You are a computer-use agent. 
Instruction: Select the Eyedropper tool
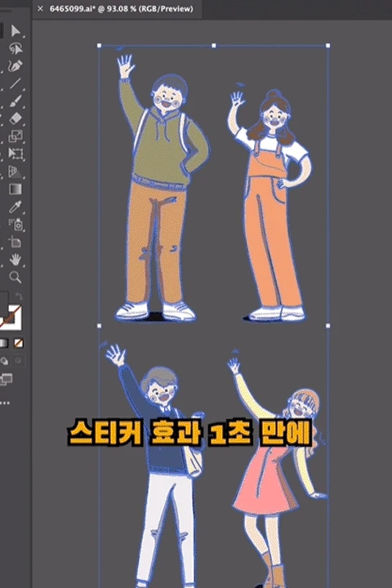[x=16, y=207]
